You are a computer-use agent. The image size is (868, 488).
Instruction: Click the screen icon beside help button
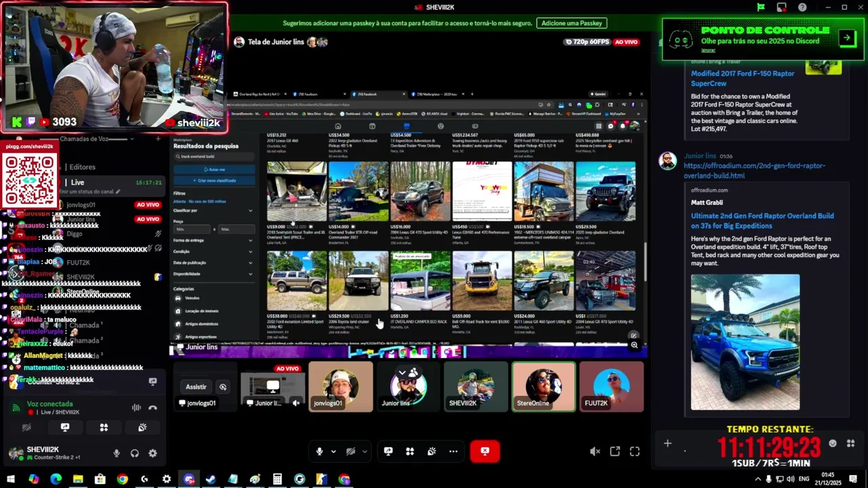(x=782, y=7)
